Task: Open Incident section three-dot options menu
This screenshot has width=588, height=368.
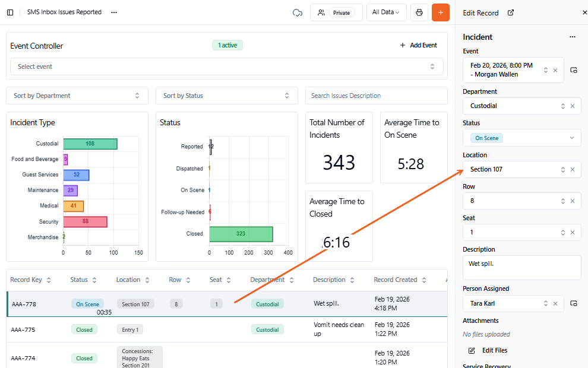Action: (573, 37)
